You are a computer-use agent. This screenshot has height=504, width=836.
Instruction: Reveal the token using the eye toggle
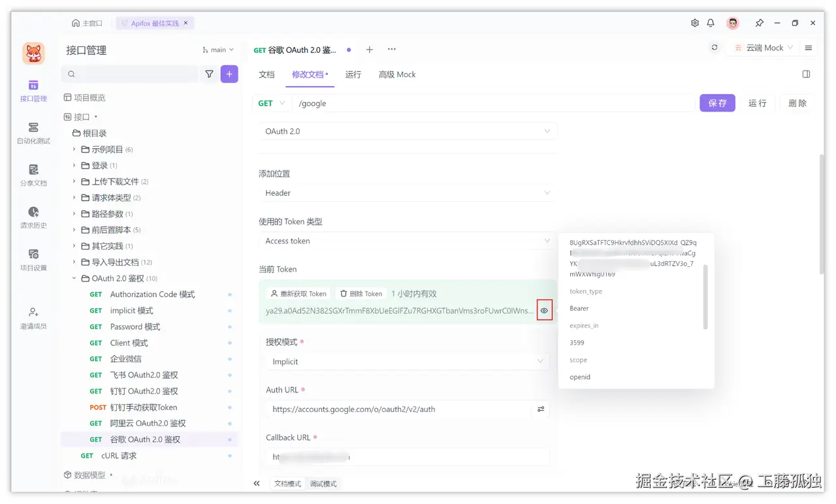[x=544, y=310]
